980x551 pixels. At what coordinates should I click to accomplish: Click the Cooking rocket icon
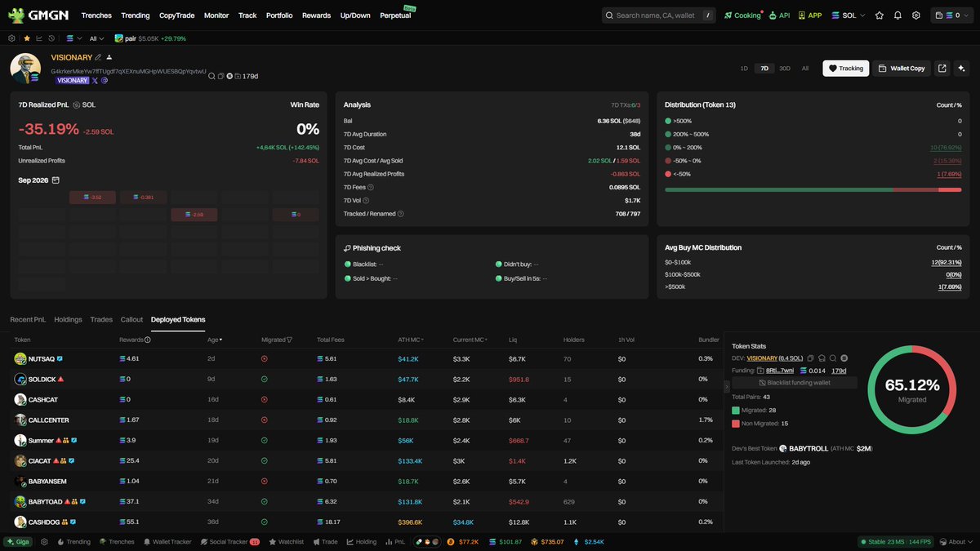point(728,16)
